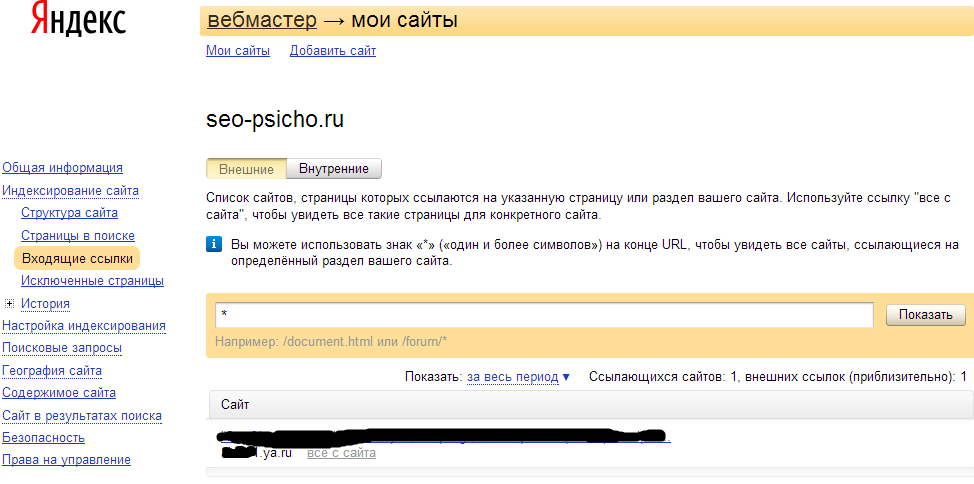Image resolution: width=974 pixels, height=484 pixels.
Task: Open the вебмастер header link
Action: click(x=262, y=21)
